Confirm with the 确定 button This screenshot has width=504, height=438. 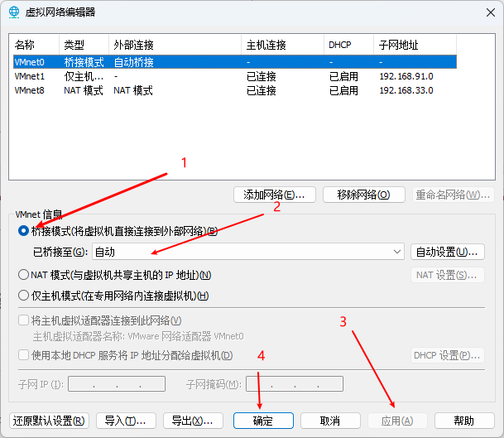[263, 421]
